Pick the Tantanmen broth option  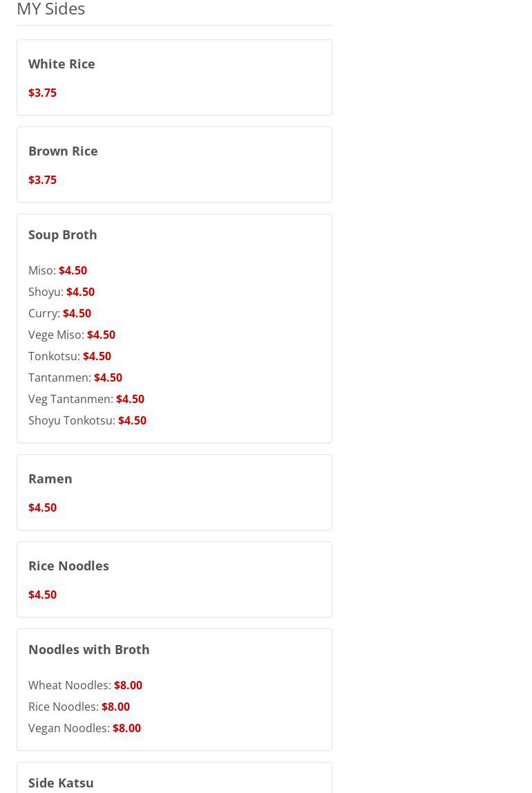tap(75, 377)
